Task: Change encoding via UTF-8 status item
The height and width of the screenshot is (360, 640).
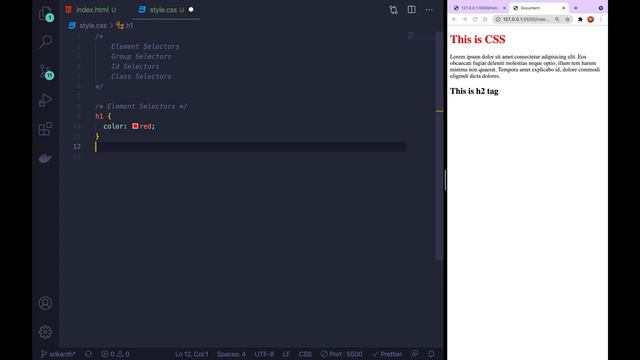Action: 264,354
